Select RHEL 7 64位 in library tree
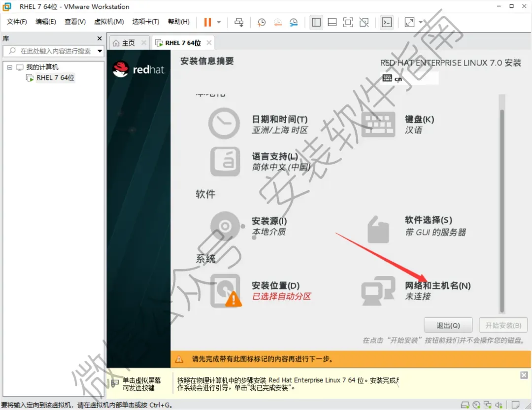This screenshot has height=410, width=532. click(55, 78)
